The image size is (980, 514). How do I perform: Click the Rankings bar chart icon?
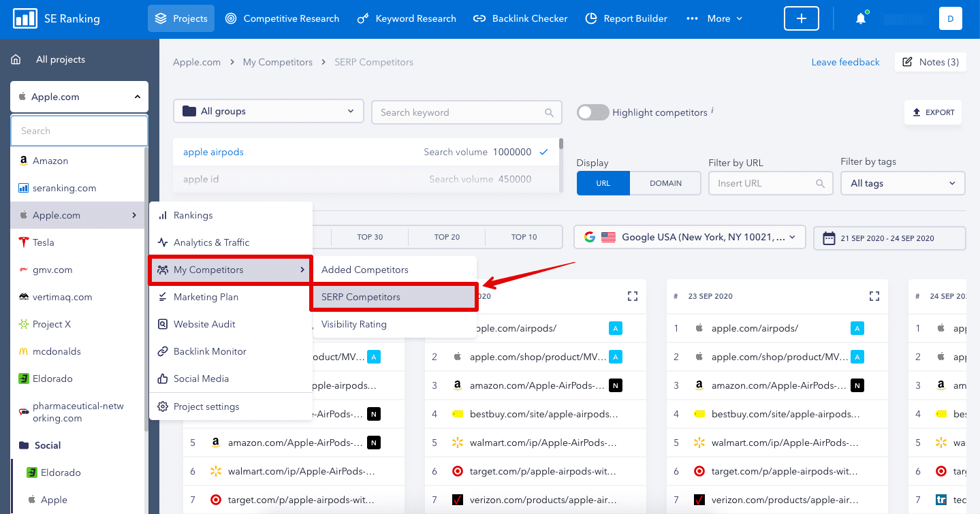[163, 215]
